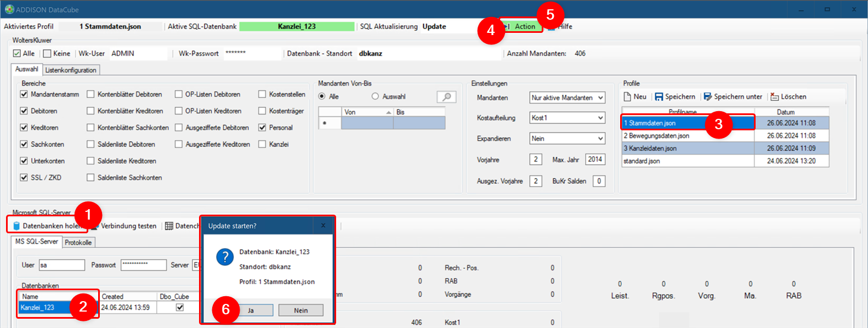Uncheck the Sachkonten checkbox
Viewport: 868px width, 328px height.
pos(24,144)
